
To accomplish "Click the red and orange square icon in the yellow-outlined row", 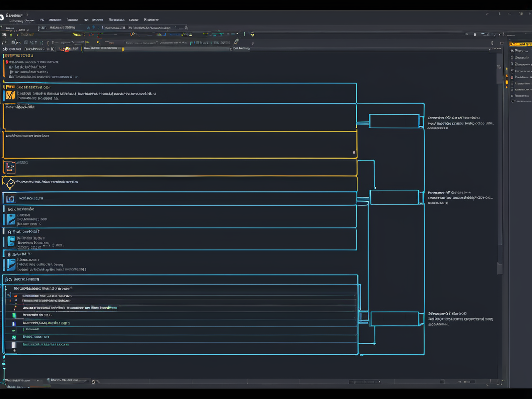I will (10, 167).
